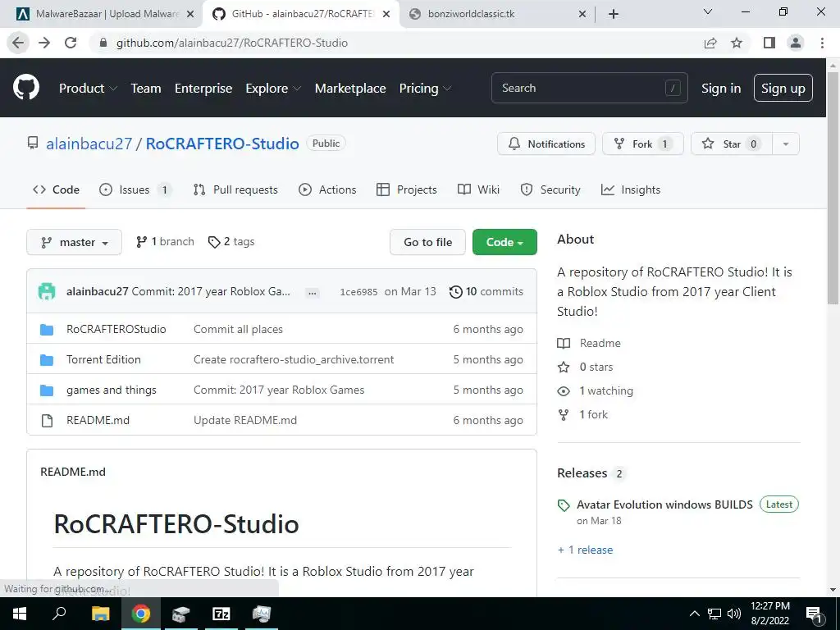View the 2 tags link

231,242
